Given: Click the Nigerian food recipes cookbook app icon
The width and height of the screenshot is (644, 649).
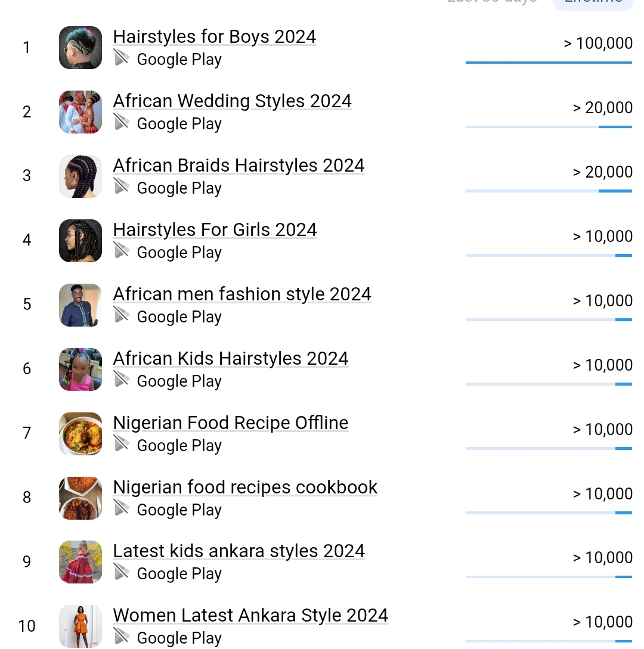Looking at the screenshot, I should 80,498.
